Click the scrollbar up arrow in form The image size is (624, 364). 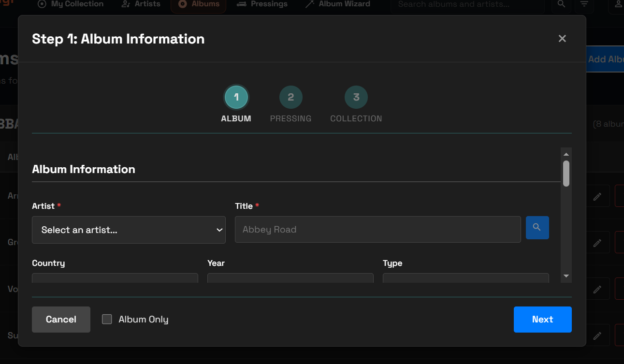[566, 154]
